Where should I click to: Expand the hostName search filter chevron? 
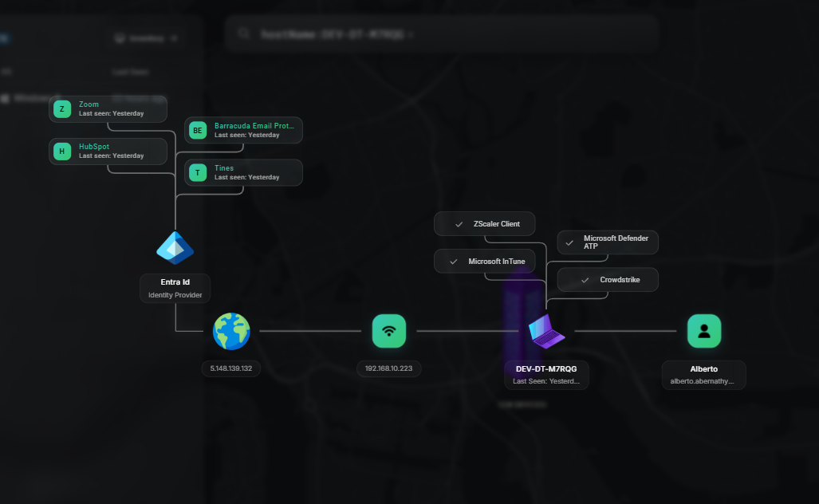click(x=410, y=35)
